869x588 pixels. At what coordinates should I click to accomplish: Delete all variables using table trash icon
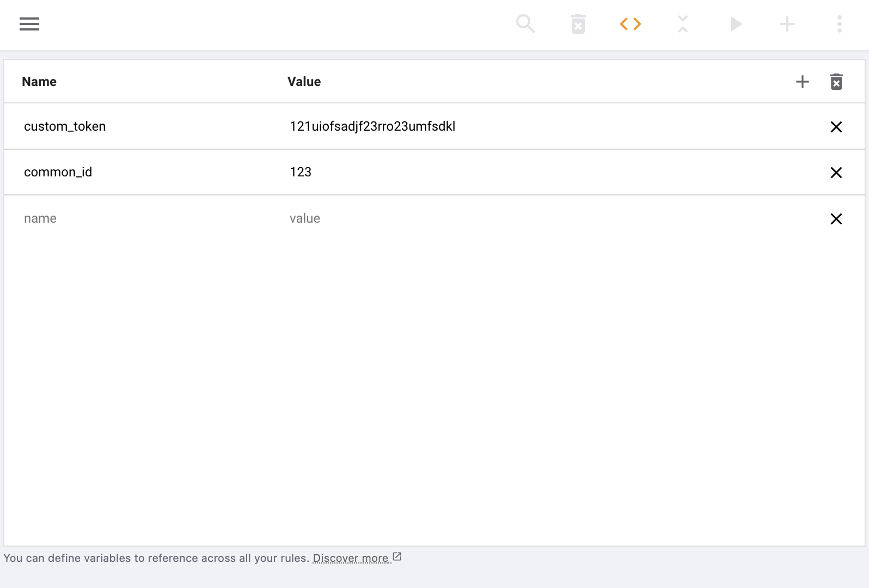836,82
